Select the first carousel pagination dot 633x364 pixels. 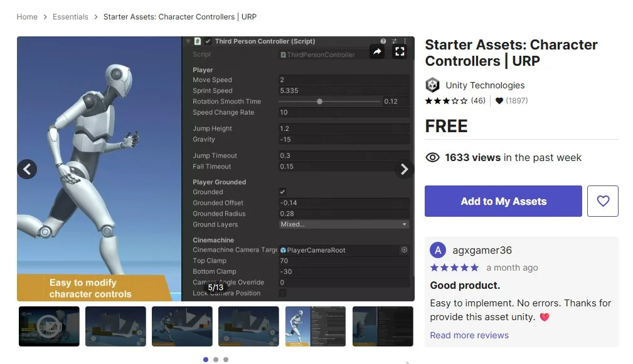pos(206,360)
